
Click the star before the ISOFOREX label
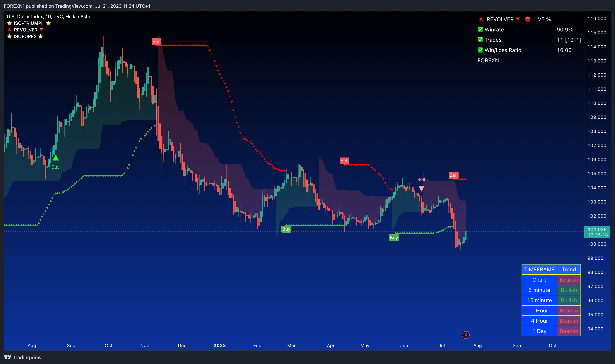pos(9,36)
